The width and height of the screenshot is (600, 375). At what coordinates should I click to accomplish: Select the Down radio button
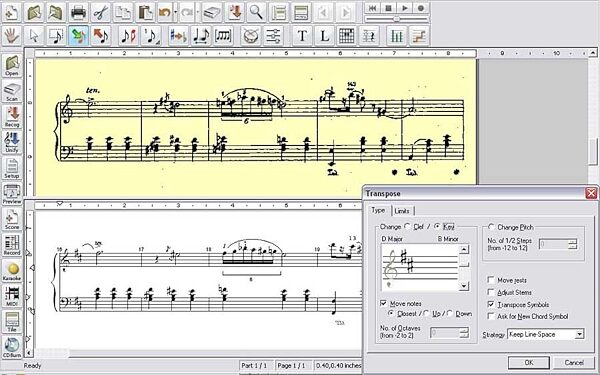pos(450,313)
